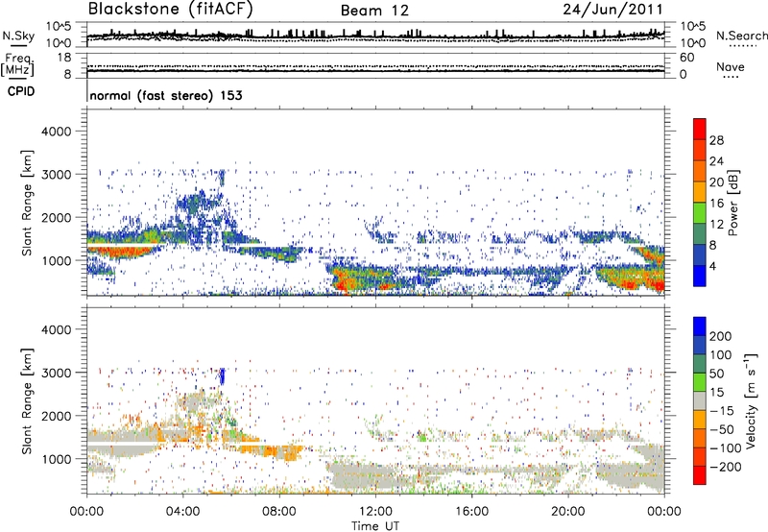
Task: Select the 'Freq. [MHz]' axis label
Action: [x=17, y=65]
